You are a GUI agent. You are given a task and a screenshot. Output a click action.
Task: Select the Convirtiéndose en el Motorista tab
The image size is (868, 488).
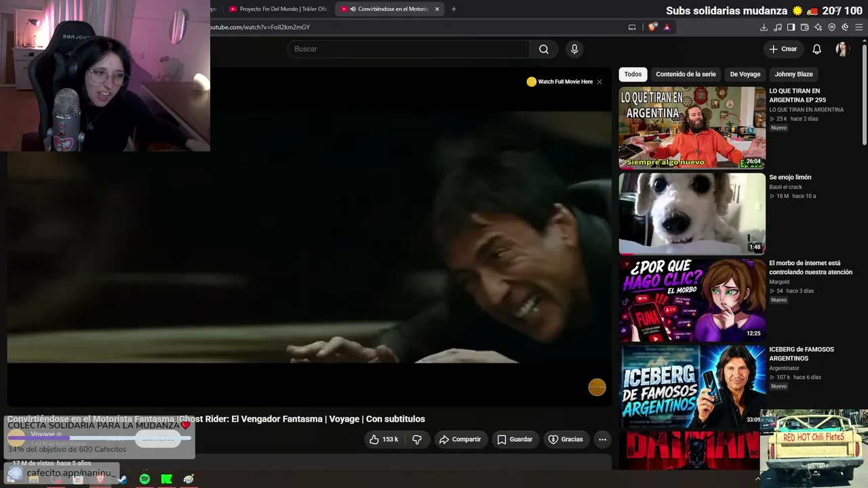pyautogui.click(x=390, y=9)
